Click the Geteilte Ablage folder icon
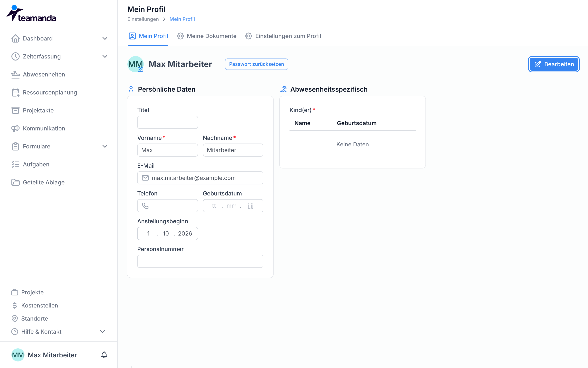 pos(15,183)
